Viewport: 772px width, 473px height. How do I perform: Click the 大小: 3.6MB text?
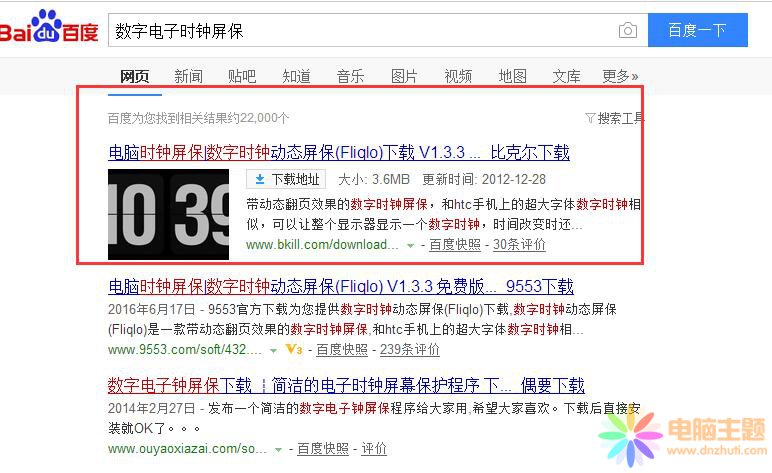click(374, 179)
